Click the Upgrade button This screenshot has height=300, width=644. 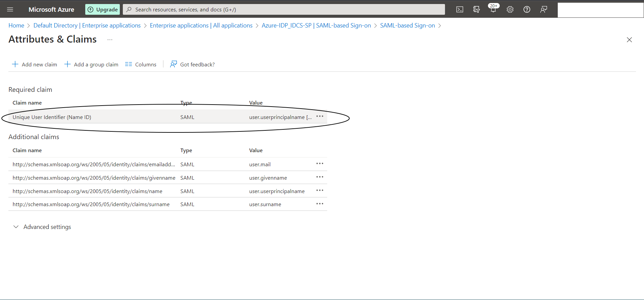pos(103,9)
